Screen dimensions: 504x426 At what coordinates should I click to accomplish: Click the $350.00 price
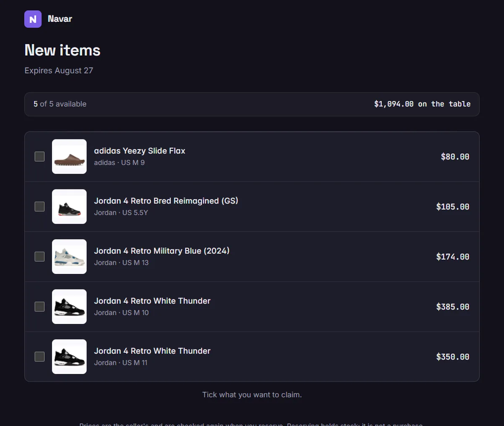click(453, 357)
